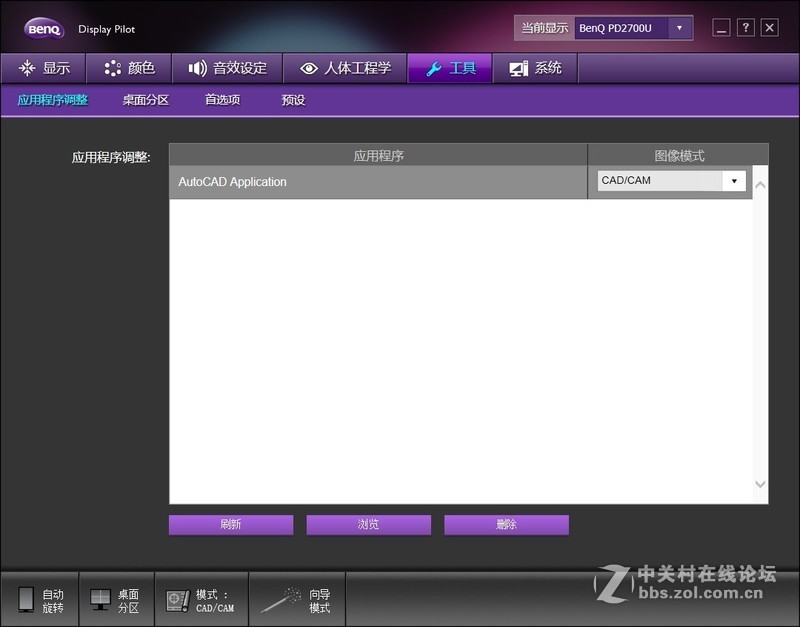Click the 删除 (Delete) button
Image resolution: width=800 pixels, height=627 pixels.
click(507, 524)
